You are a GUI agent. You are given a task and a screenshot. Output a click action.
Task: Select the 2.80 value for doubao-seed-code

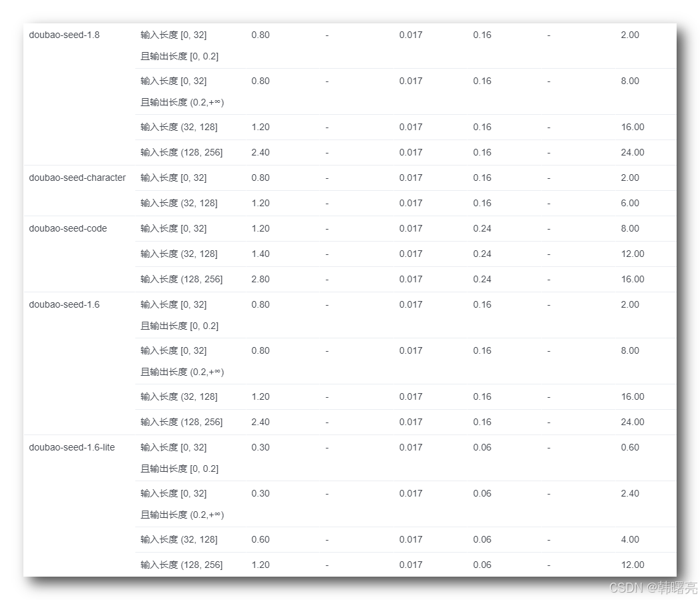pyautogui.click(x=260, y=279)
